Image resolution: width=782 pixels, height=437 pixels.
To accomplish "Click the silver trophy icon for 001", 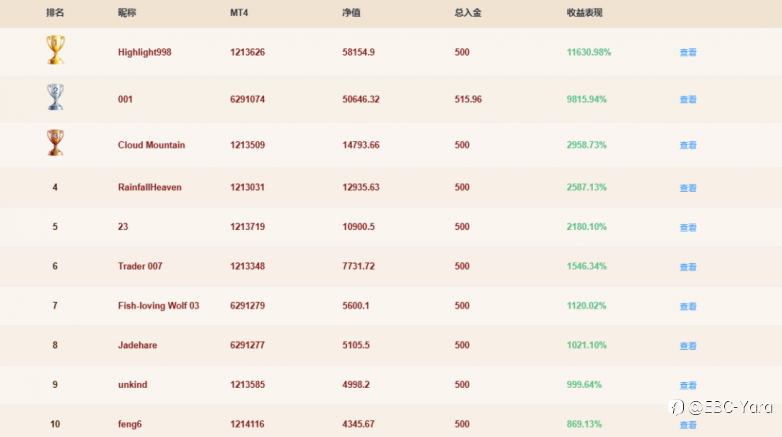I will pos(55,97).
